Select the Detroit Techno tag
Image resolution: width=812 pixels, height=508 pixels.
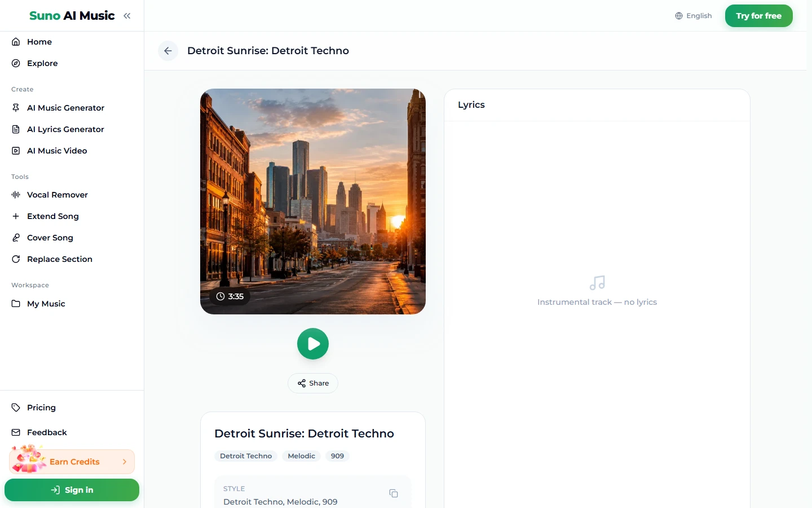[246, 456]
